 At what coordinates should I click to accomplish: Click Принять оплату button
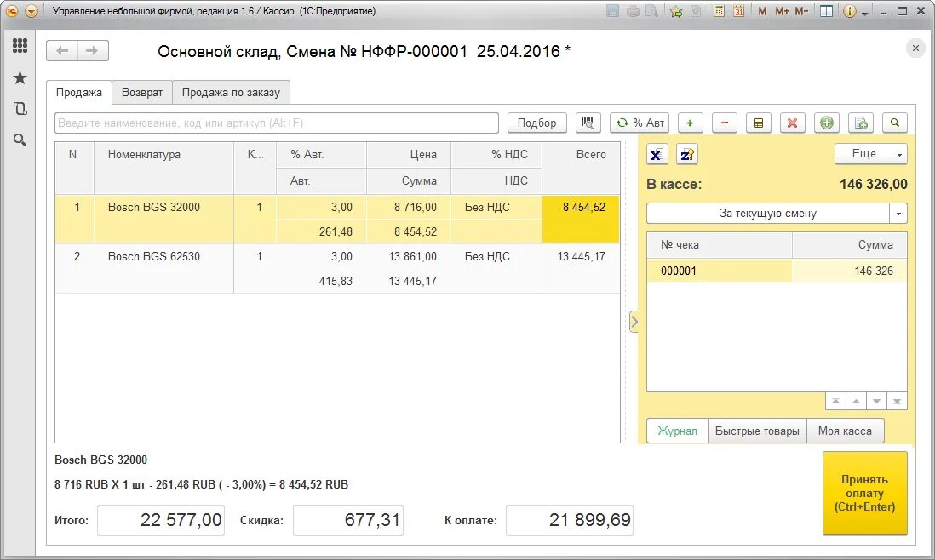[864, 494]
